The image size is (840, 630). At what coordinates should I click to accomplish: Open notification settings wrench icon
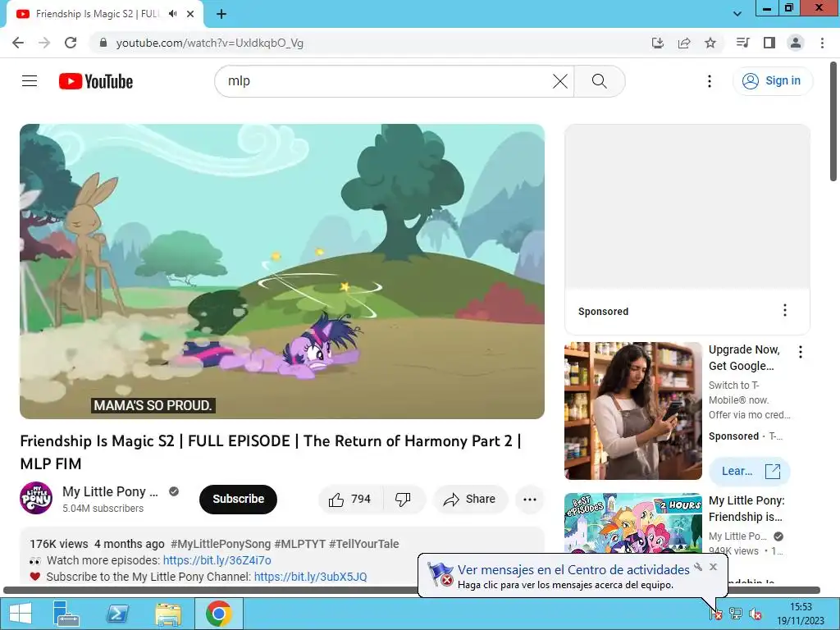698,567
